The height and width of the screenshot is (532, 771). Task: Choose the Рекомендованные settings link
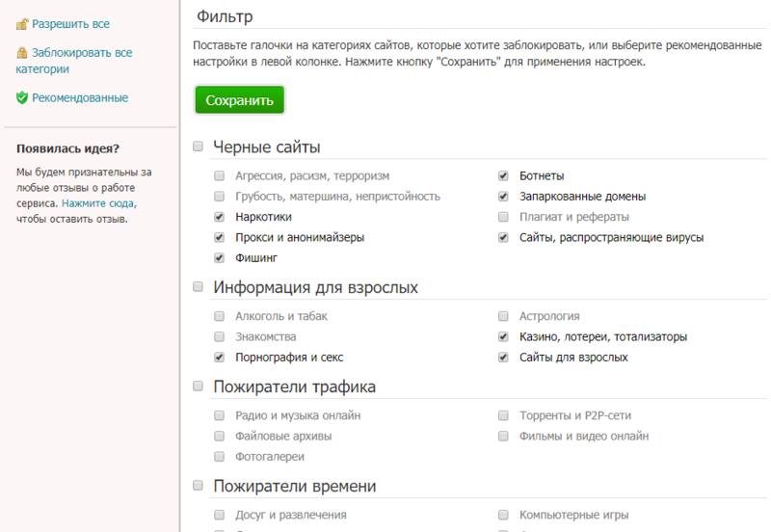click(80, 97)
